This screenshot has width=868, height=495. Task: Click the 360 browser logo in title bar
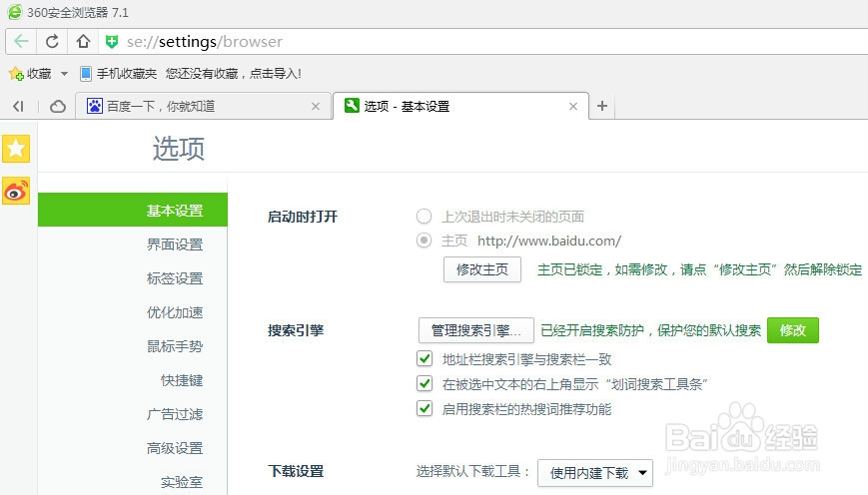pyautogui.click(x=15, y=12)
